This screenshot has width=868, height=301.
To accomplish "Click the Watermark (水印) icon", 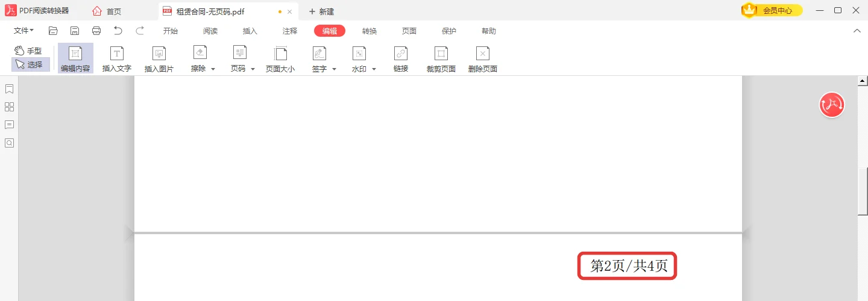I will point(359,53).
